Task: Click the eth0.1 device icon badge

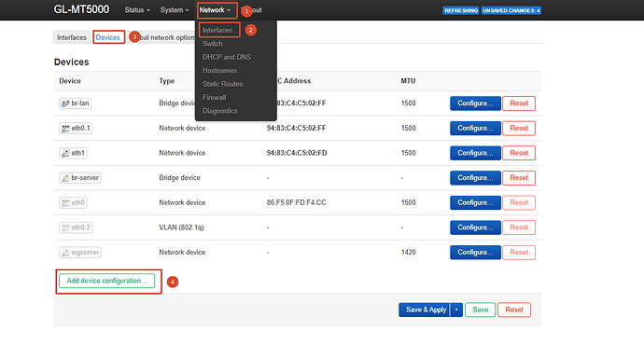Action: tap(76, 128)
